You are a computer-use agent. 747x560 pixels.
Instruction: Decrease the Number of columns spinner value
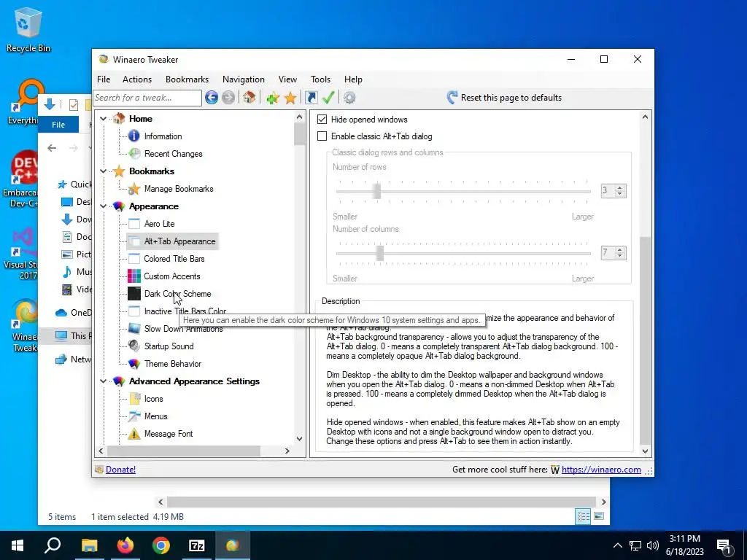pyautogui.click(x=619, y=256)
